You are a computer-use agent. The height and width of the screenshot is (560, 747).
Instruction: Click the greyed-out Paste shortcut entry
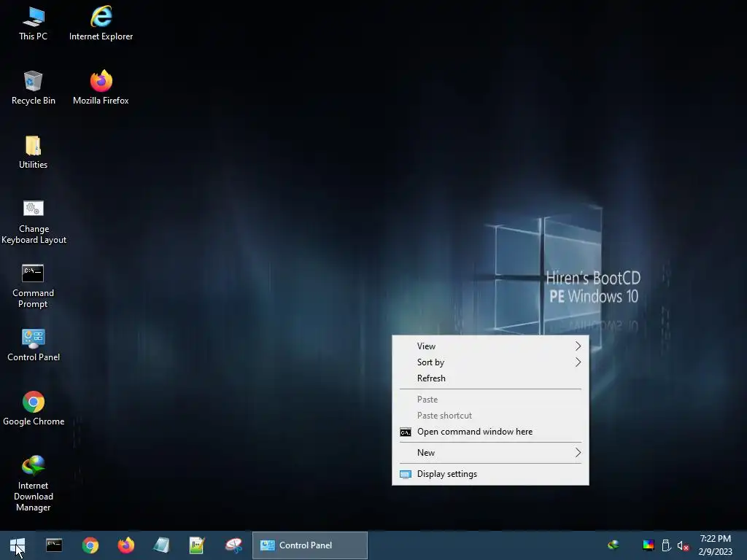[490, 416]
